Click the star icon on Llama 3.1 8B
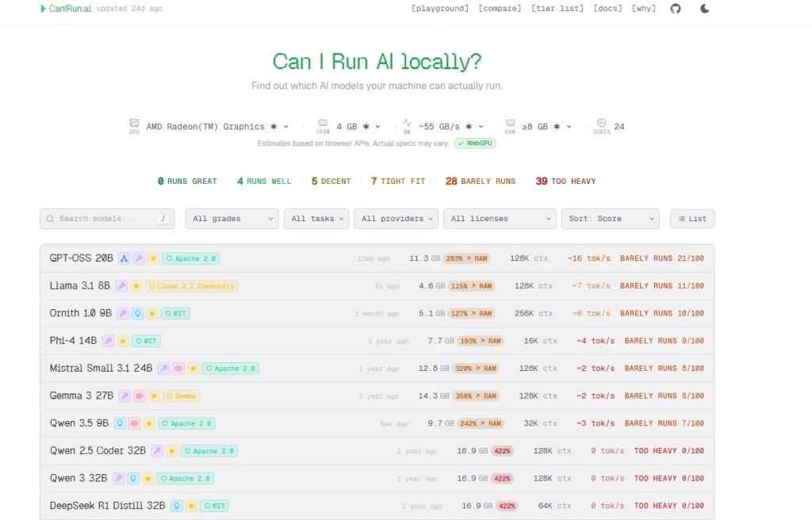Image resolution: width=812 pixels, height=520 pixels. [136, 286]
